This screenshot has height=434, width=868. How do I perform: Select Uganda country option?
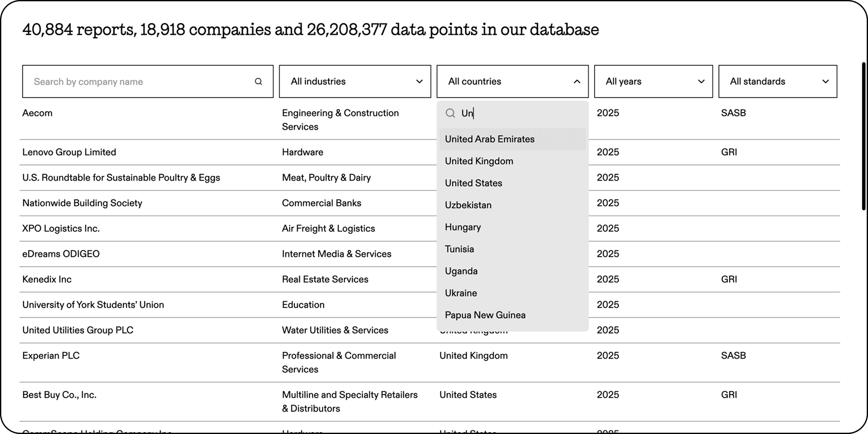(x=512, y=271)
